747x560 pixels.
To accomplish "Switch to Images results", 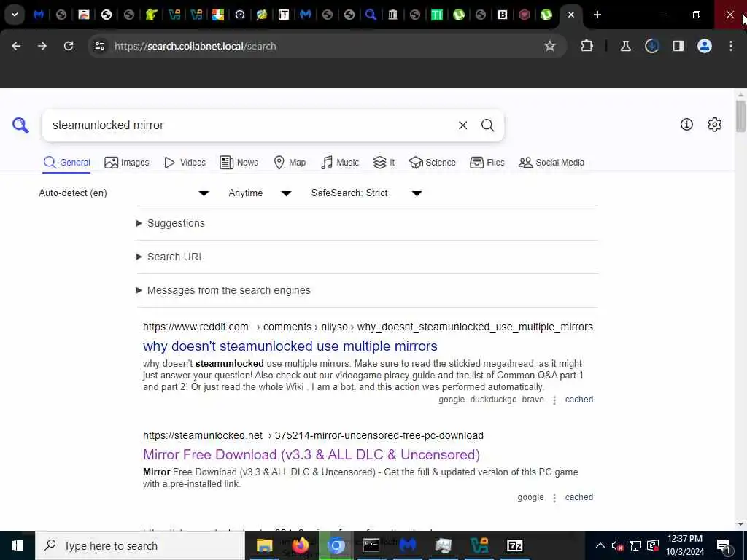I will coord(127,163).
